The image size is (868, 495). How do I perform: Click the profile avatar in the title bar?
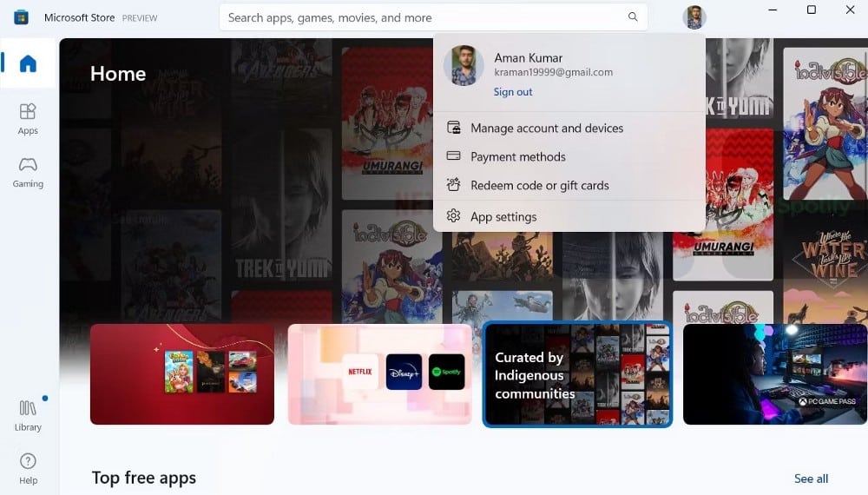point(694,17)
